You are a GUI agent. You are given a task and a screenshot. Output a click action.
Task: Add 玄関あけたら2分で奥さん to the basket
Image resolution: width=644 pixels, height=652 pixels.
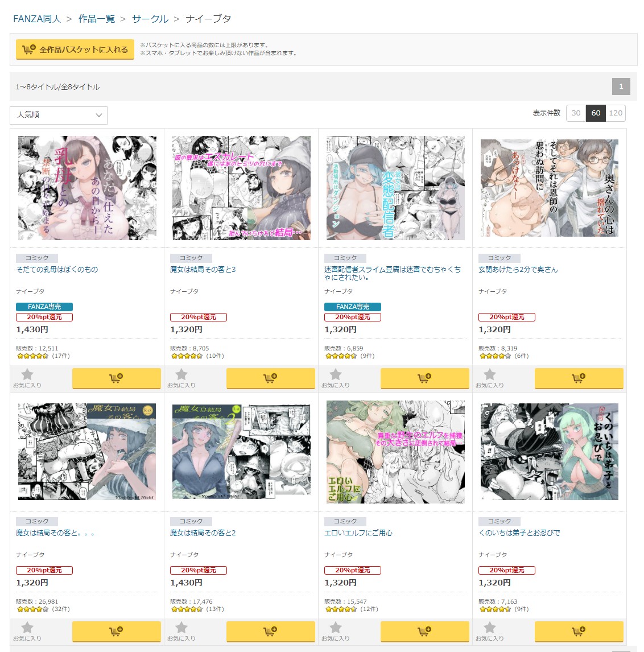pyautogui.click(x=579, y=378)
